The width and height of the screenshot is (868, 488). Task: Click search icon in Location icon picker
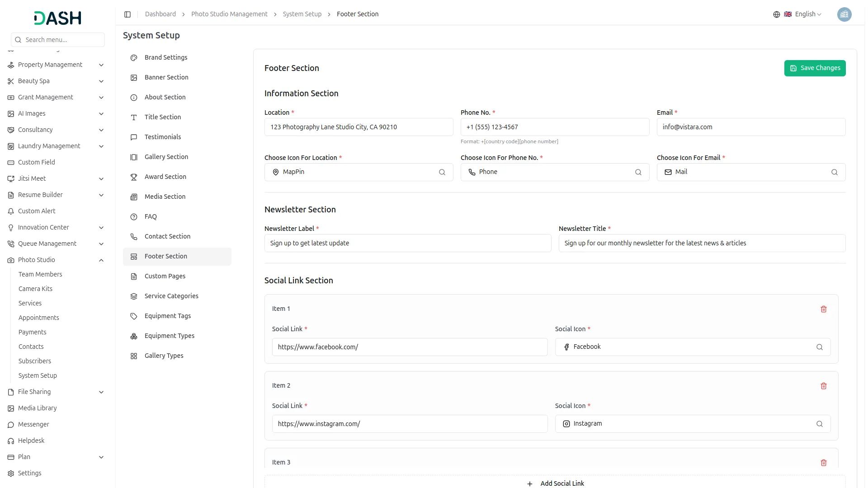[442, 172]
